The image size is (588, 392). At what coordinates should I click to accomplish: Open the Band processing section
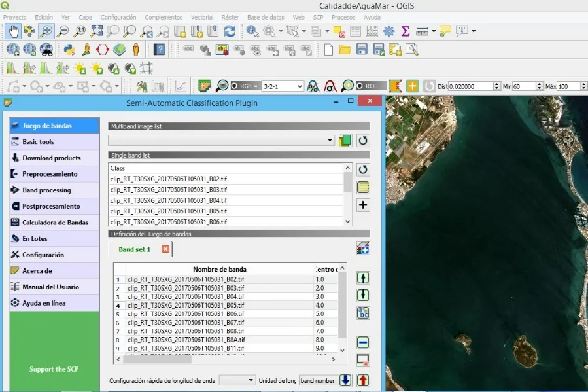(54, 190)
